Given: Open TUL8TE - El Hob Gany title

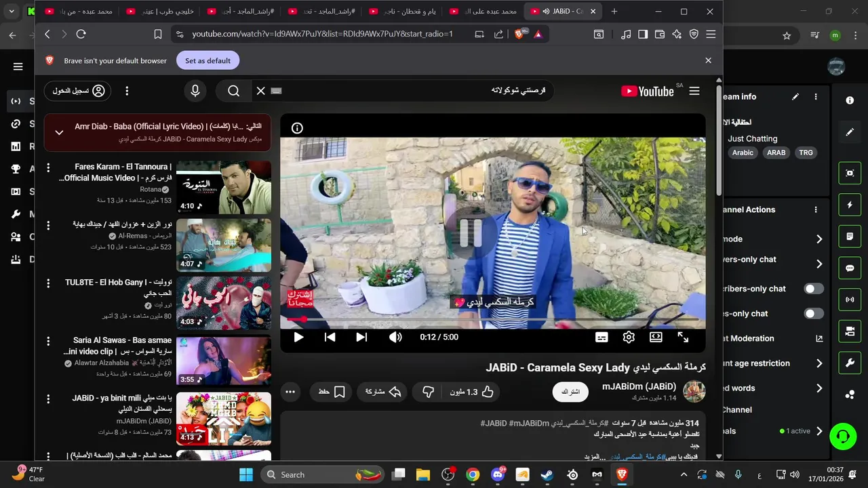Looking at the screenshot, I should coord(118,287).
